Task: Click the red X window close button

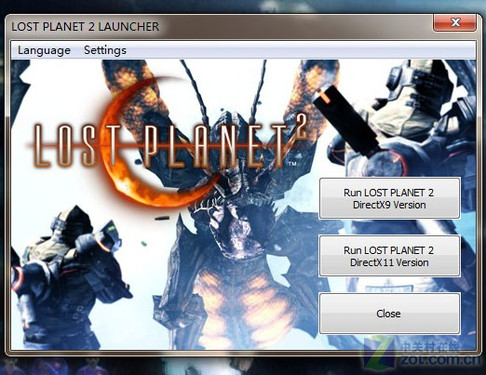Action: (x=455, y=23)
